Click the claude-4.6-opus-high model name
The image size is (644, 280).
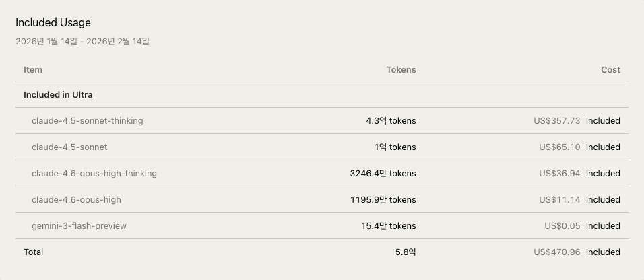point(76,200)
